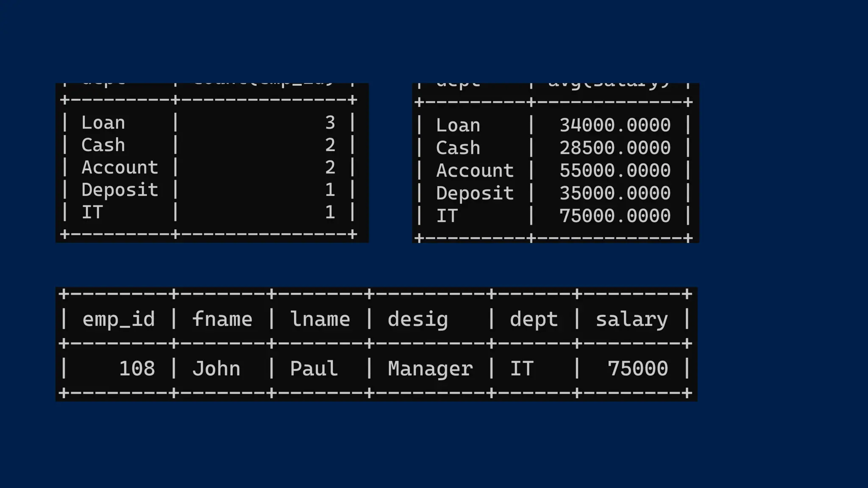Image resolution: width=868 pixels, height=488 pixels.
Task: Select the Account label in count table
Action: pyautogui.click(x=120, y=168)
